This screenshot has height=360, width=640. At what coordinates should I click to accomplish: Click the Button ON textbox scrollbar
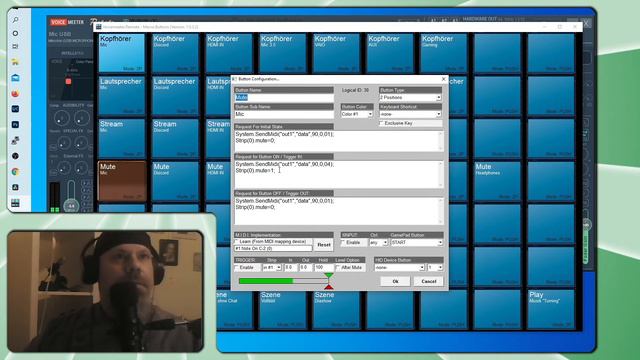440,174
